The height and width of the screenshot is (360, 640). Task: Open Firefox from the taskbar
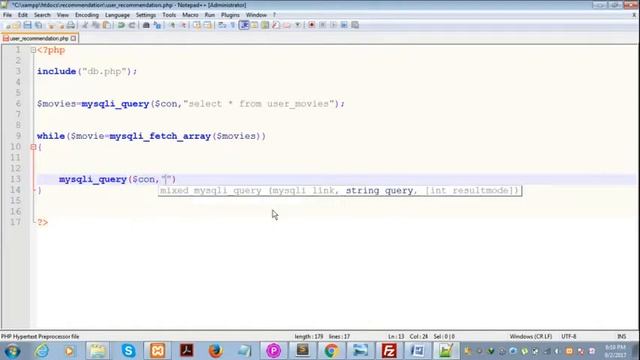coord(215,351)
